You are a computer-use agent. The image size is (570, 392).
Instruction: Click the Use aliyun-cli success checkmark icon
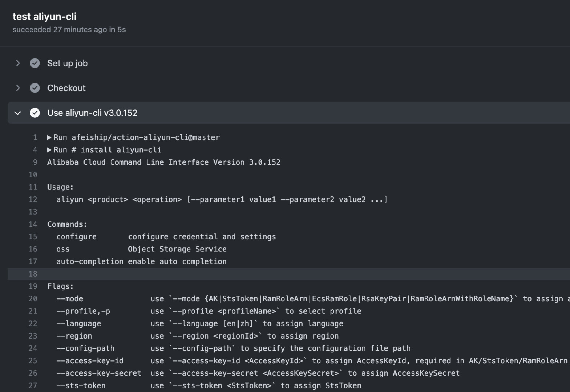click(35, 113)
